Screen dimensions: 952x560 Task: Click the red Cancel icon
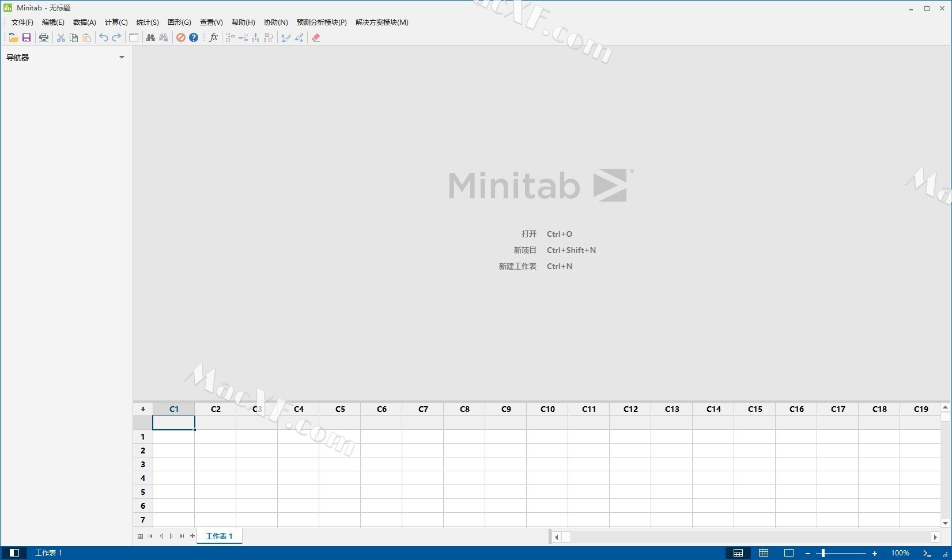click(x=181, y=37)
